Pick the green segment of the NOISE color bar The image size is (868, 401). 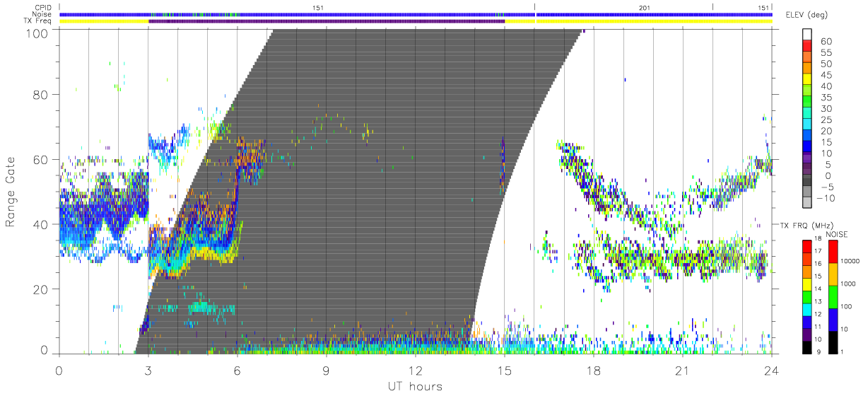click(832, 296)
